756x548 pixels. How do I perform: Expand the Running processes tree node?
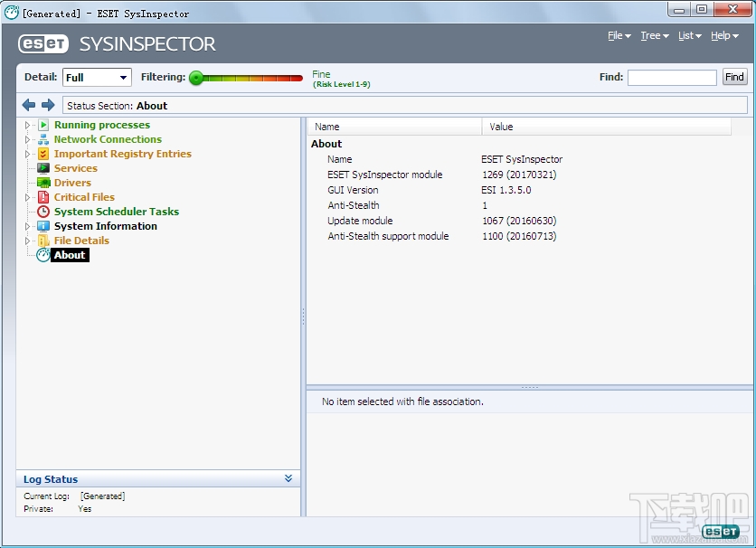(x=28, y=124)
